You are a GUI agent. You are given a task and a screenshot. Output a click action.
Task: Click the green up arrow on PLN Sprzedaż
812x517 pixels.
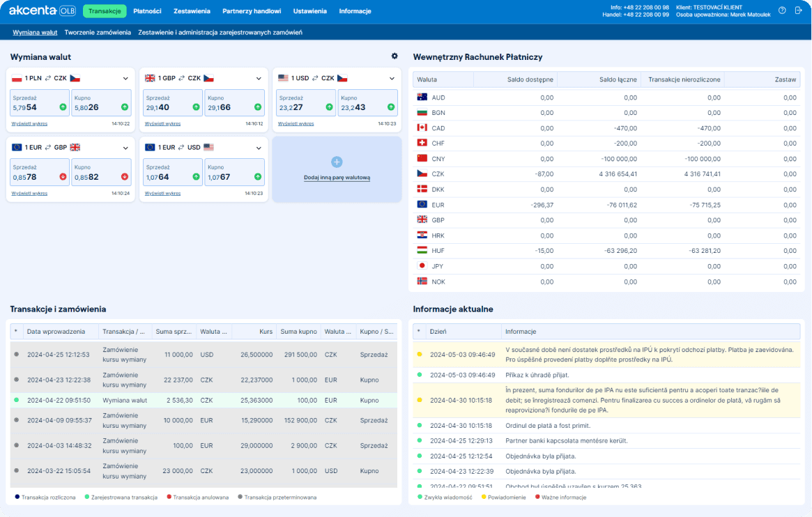click(x=62, y=107)
